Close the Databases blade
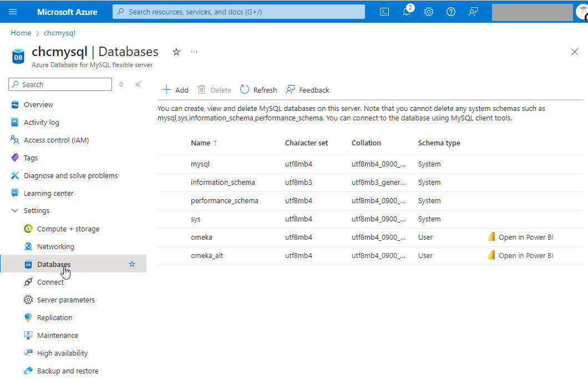588x379 pixels. 575,52
